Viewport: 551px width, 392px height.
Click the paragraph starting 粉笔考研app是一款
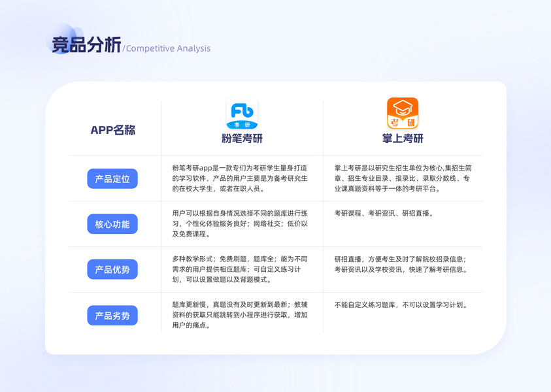coord(240,178)
